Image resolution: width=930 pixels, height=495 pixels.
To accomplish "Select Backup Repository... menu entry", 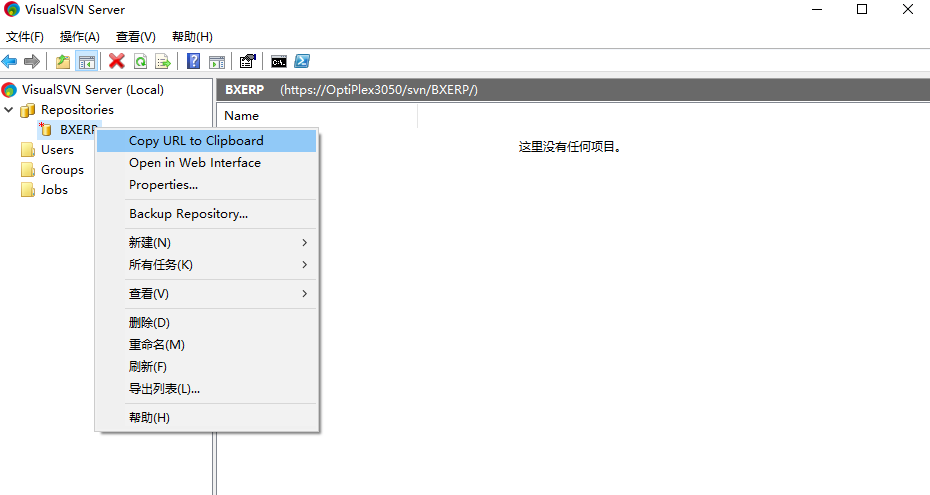I will [x=206, y=213].
